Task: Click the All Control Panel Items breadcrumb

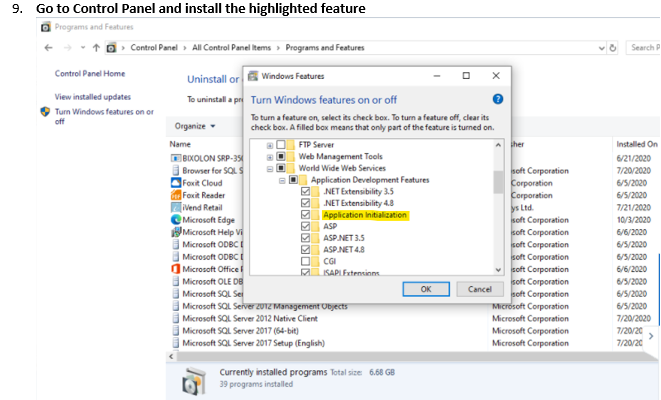Action: (x=231, y=48)
